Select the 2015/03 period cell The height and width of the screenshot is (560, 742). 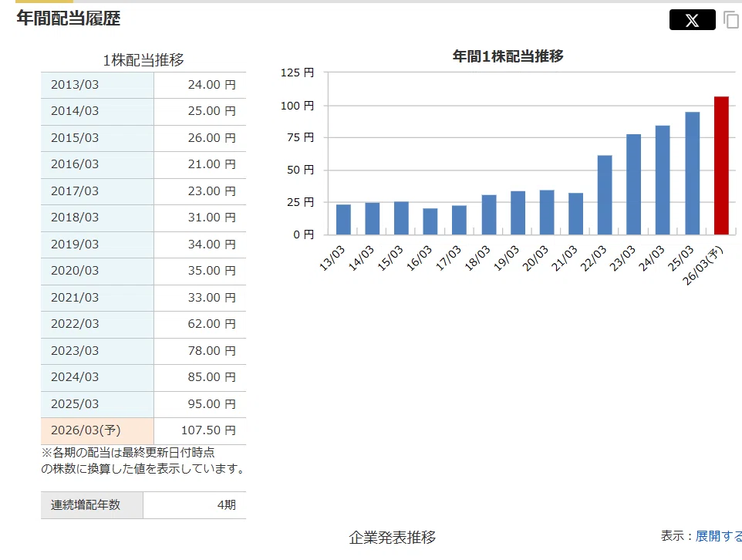pos(97,138)
